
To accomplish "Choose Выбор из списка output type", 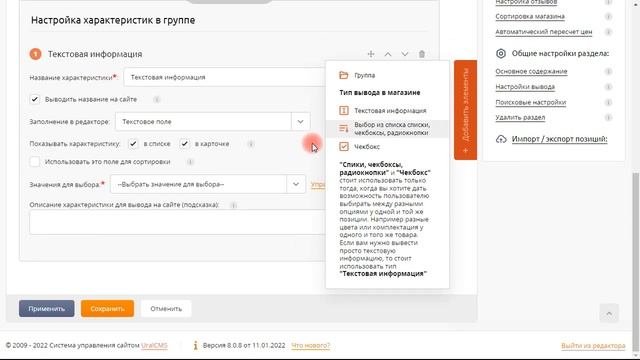I will click(387, 129).
